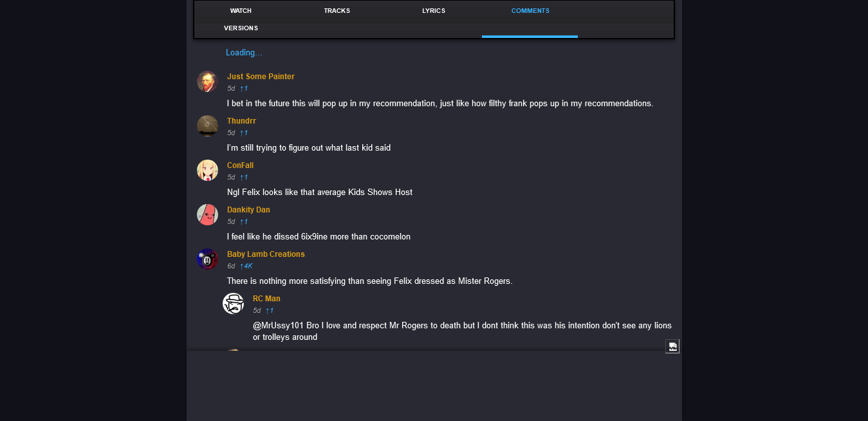Click the Comments tab
Image resolution: width=868 pixels, height=421 pixels.
pos(530,11)
